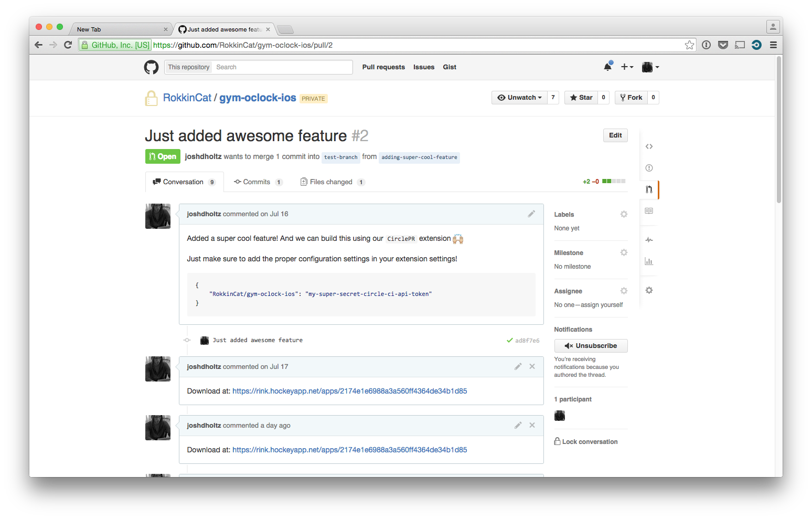The width and height of the screenshot is (812, 519).
Task: Open notifications bell icon
Action: (x=608, y=67)
